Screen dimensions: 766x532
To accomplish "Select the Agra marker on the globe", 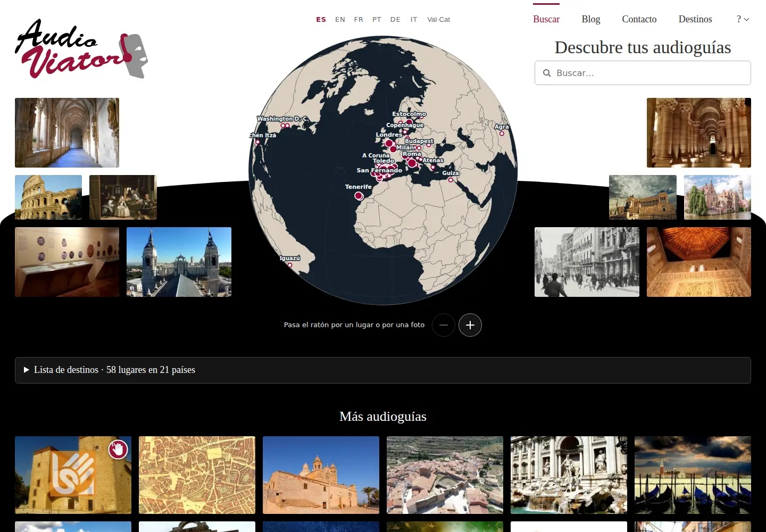I will (x=502, y=134).
